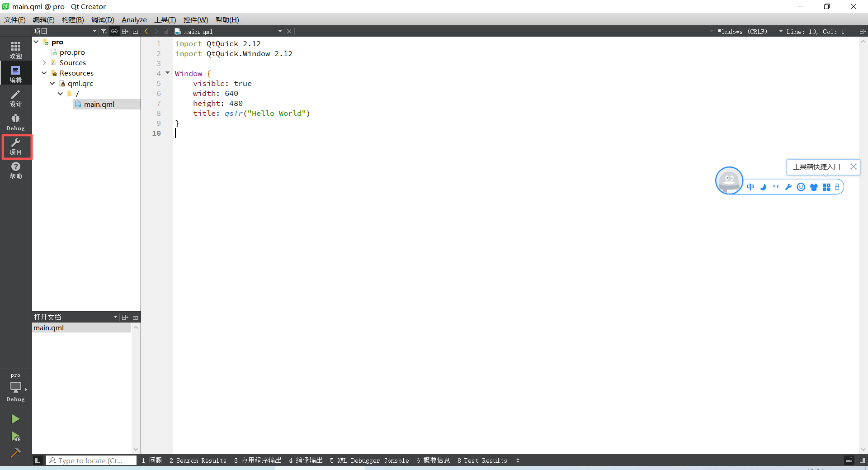Click the input method penguin avatar
This screenshot has height=470, width=868.
tap(729, 180)
